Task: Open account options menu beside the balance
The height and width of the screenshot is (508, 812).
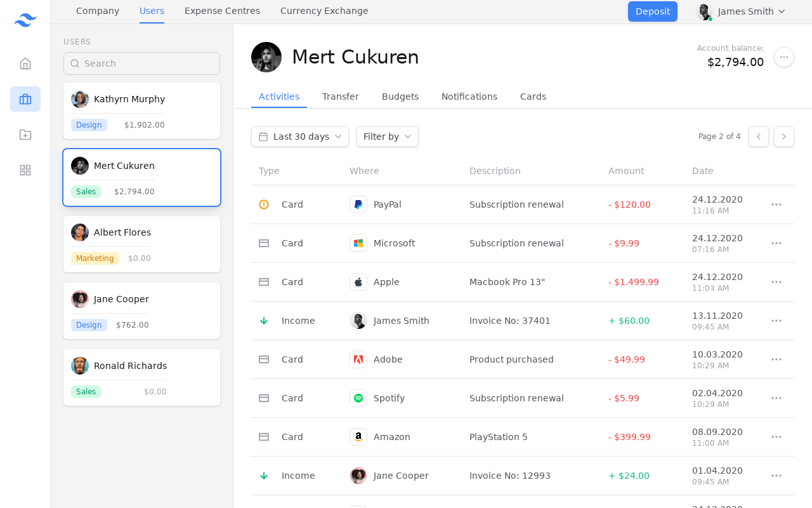Action: click(784, 57)
